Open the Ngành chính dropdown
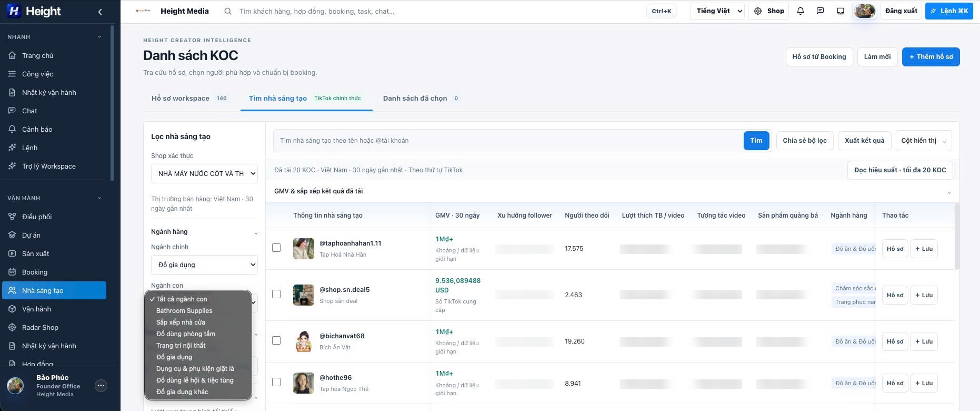This screenshot has width=980, height=411. click(204, 265)
